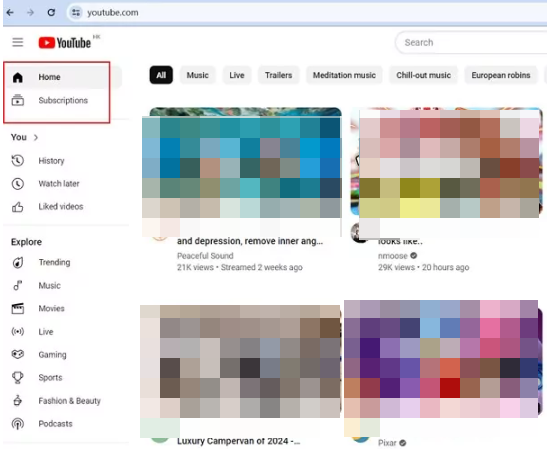
Task: Select the Music filter chip
Action: 197,75
